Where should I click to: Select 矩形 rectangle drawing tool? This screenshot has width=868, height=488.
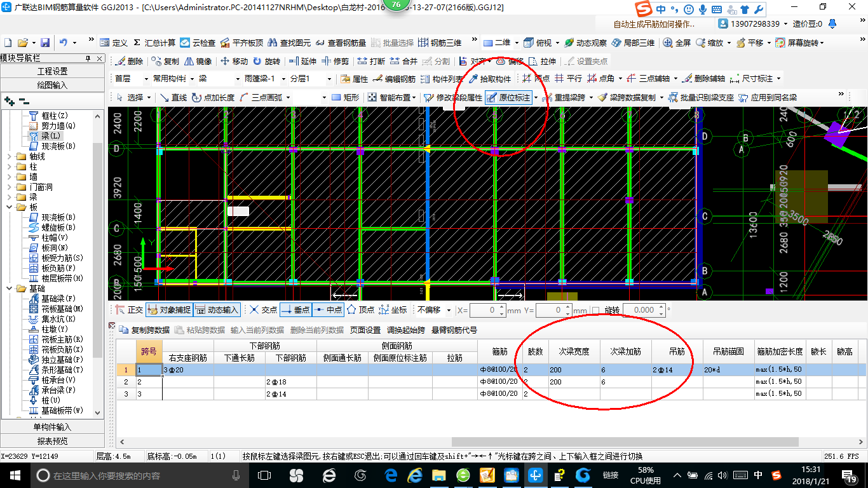coord(345,97)
